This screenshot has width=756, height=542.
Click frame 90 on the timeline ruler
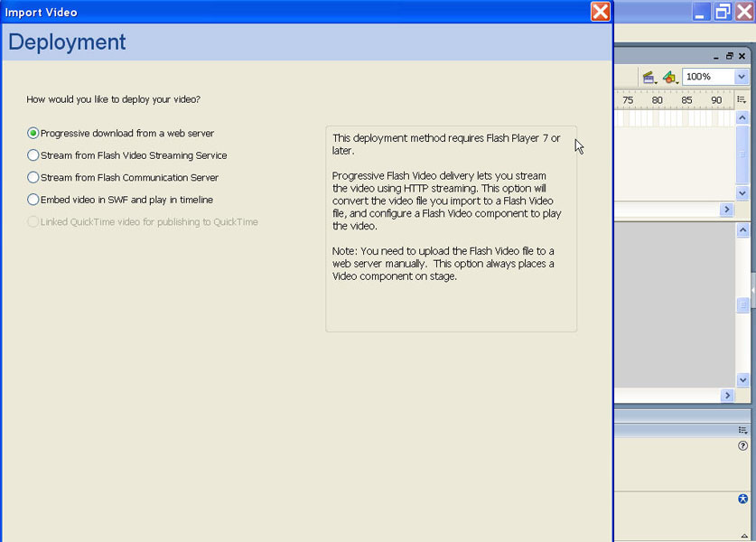[x=716, y=100]
